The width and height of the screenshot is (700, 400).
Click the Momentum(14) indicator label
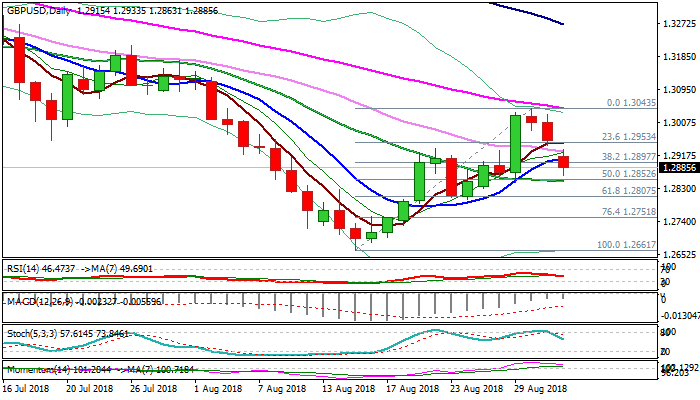click(35, 368)
